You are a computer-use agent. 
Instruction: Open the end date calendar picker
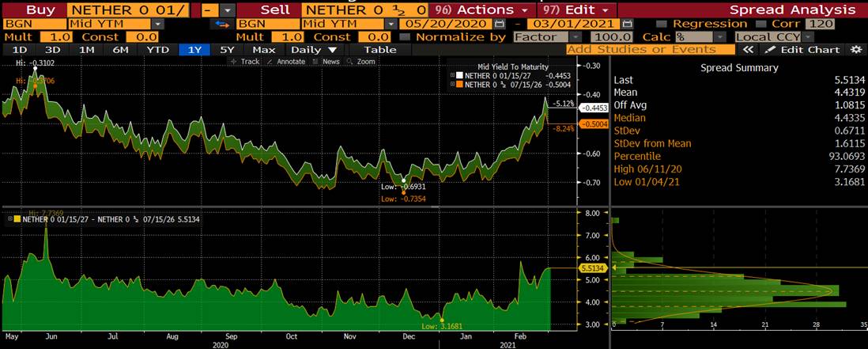tap(627, 25)
